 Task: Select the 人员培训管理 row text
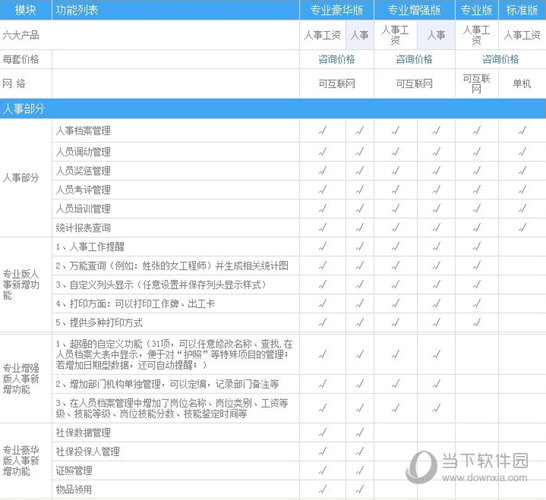pos(83,209)
